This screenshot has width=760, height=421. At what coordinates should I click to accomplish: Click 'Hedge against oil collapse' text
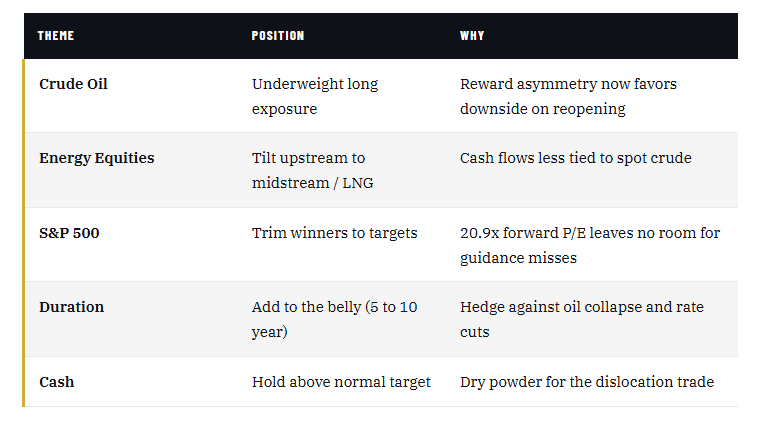pyautogui.click(x=581, y=319)
